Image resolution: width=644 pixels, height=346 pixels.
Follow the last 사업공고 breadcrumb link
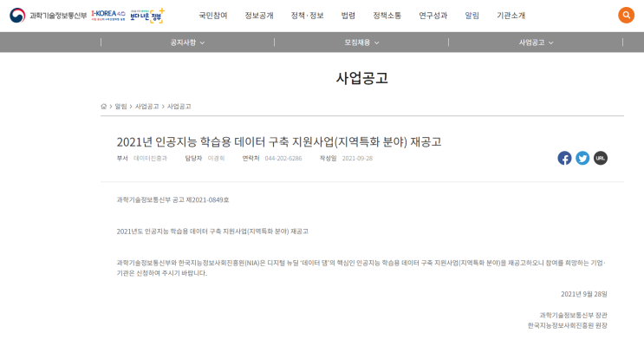tap(179, 107)
